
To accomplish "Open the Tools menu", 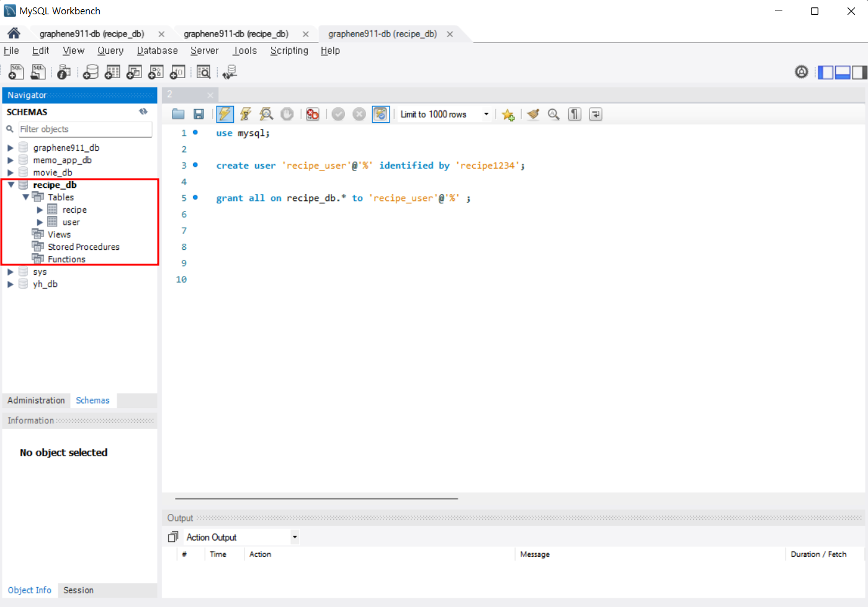I will pos(245,51).
